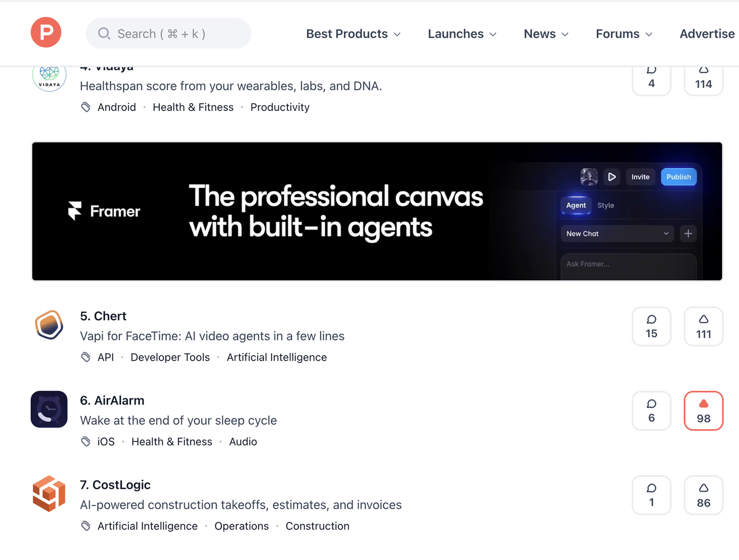Image resolution: width=739 pixels, height=560 pixels.
Task: Select the Style tab in Framer ad
Action: coord(606,205)
